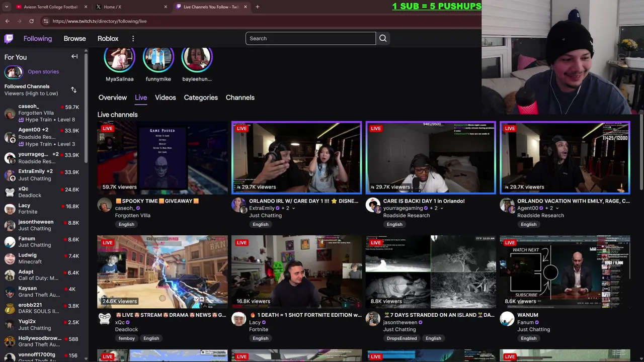Screen dimensions: 644x362
Task: Switch to the Videos tab
Action: (166, 98)
